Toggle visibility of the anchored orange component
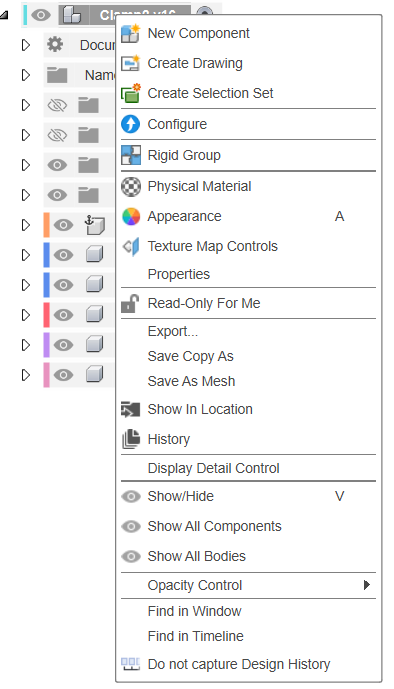This screenshot has width=394, height=689. tap(63, 225)
